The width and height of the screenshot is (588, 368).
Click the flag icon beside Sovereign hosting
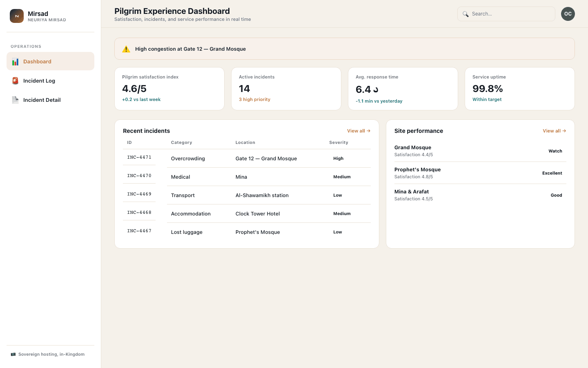13,355
